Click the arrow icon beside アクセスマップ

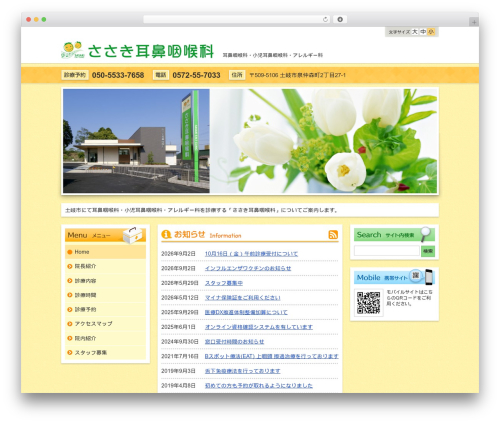(x=70, y=324)
